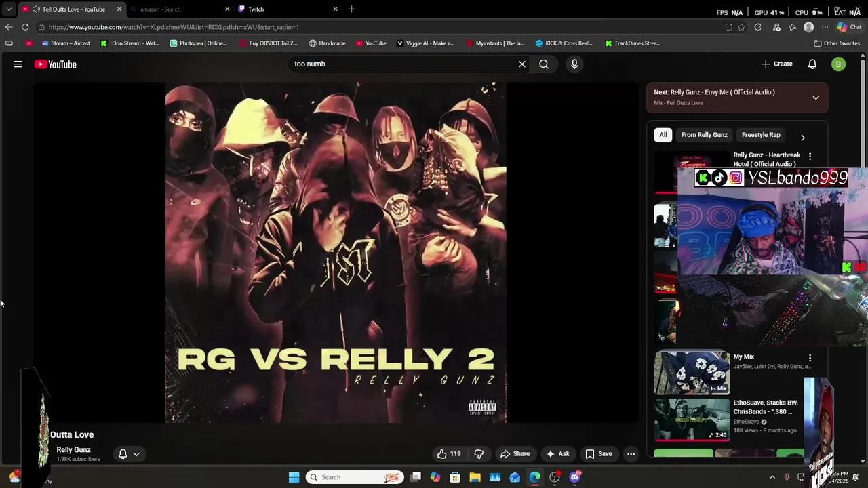Open the Windows Start menu

294,477
